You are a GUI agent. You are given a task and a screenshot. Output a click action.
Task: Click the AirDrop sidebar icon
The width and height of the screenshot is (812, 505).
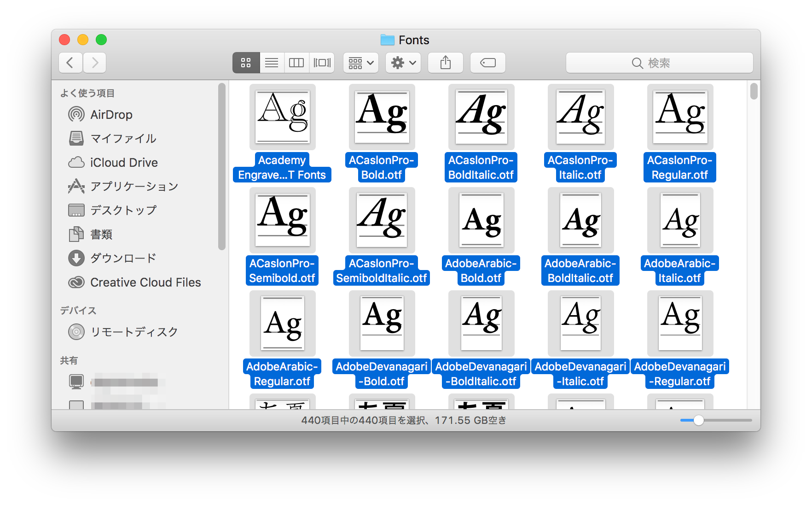[76, 114]
